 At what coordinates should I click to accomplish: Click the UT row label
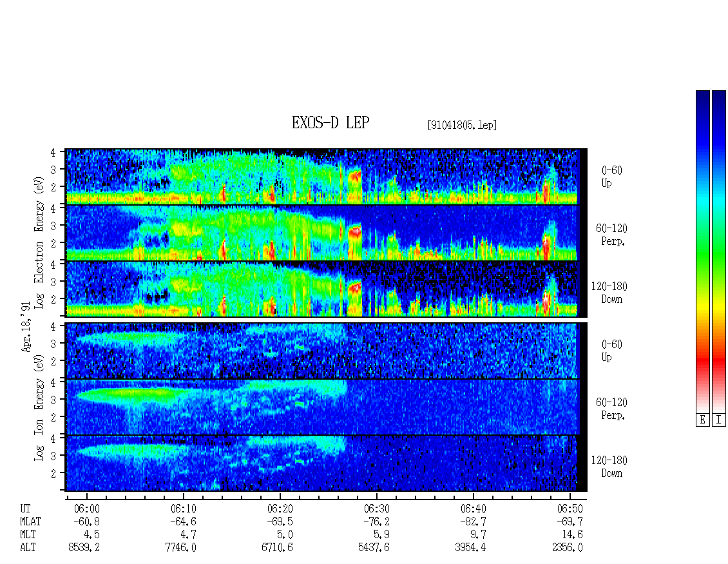[26, 509]
